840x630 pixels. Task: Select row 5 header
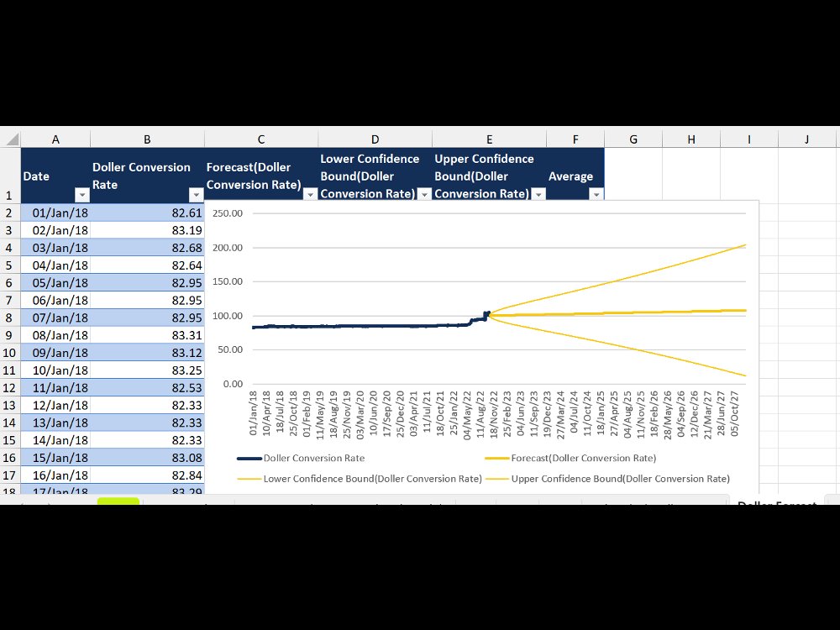9,265
